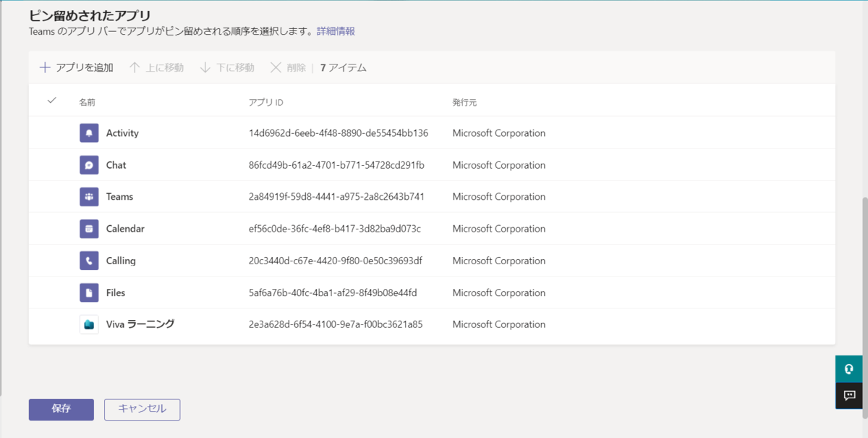Click Microsoft Corporation in the Calendar row

tap(499, 229)
